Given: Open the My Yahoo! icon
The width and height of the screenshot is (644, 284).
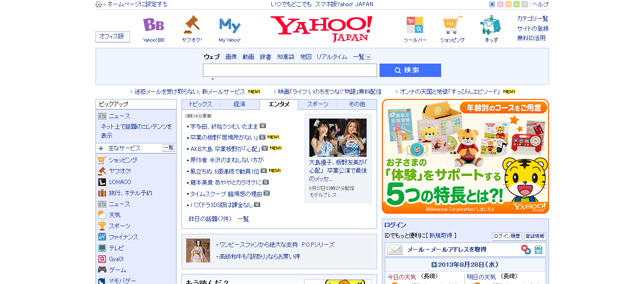Looking at the screenshot, I should click(230, 25).
